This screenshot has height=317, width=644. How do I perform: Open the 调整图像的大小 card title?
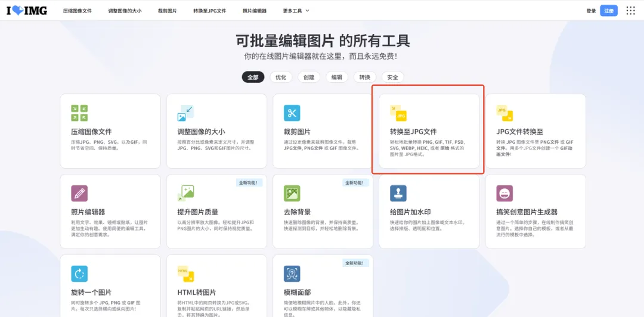coord(201,132)
